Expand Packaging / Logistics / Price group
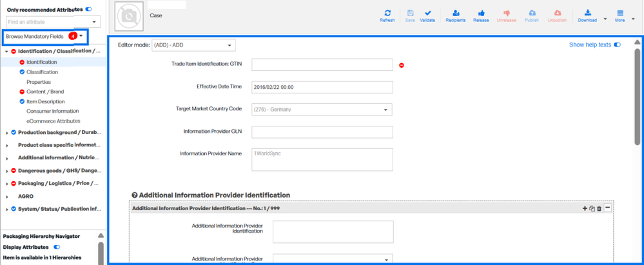This screenshot has width=644, height=265. pos(6,184)
